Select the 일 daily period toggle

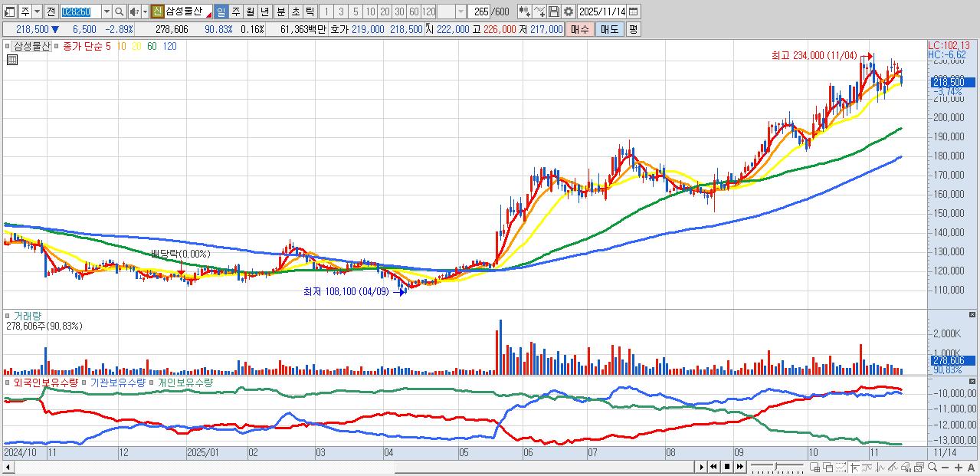click(x=221, y=11)
